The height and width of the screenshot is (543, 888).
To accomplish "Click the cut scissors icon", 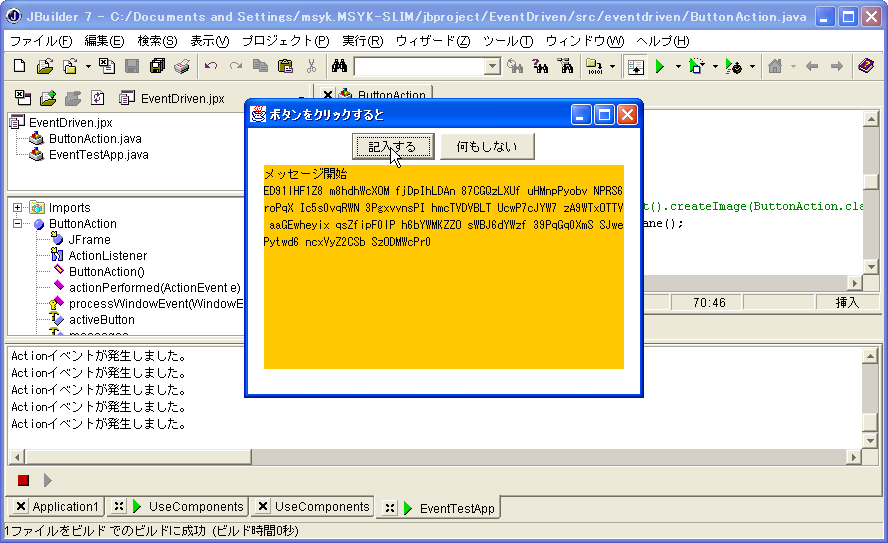I will (x=311, y=66).
